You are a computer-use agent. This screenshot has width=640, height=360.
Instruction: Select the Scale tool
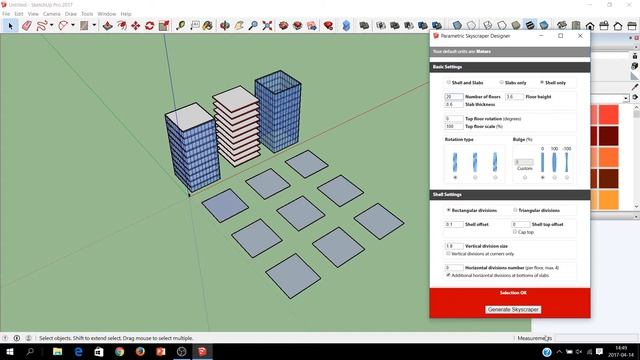164,26
